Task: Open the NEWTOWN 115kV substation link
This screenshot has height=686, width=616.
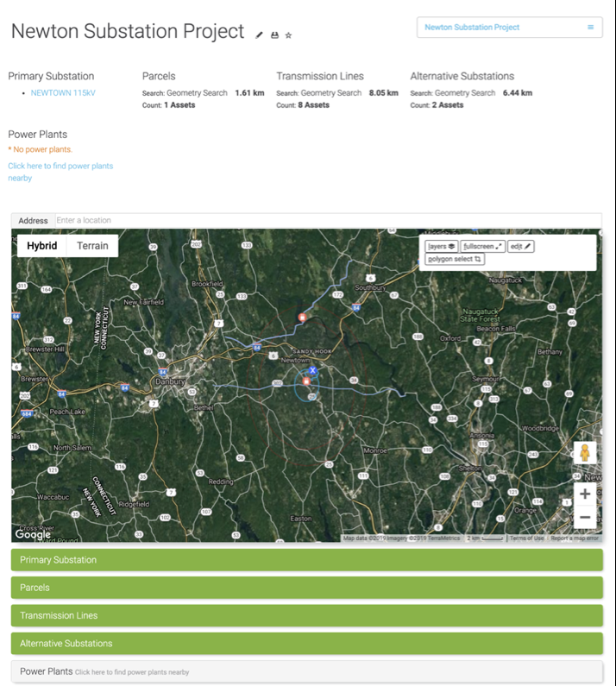Action: click(x=63, y=92)
